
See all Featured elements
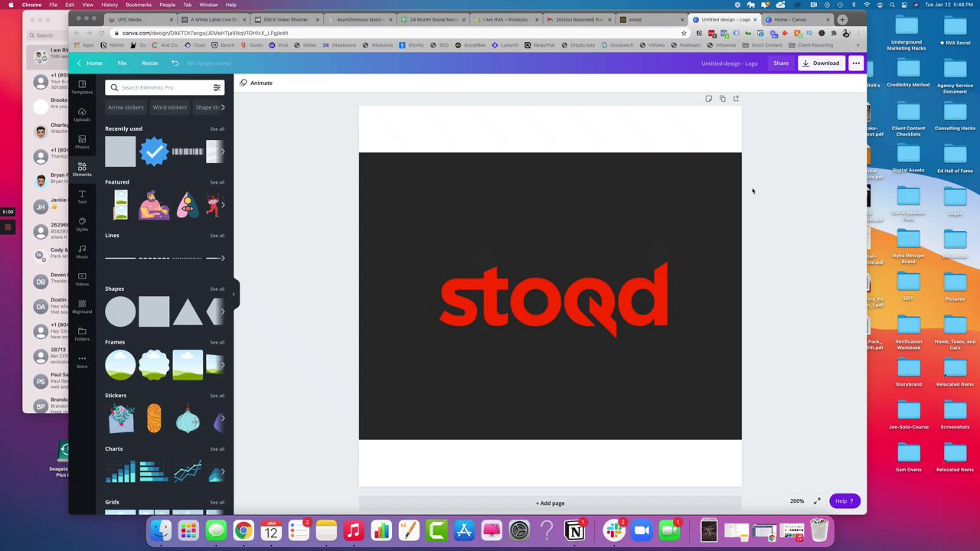pyautogui.click(x=217, y=182)
